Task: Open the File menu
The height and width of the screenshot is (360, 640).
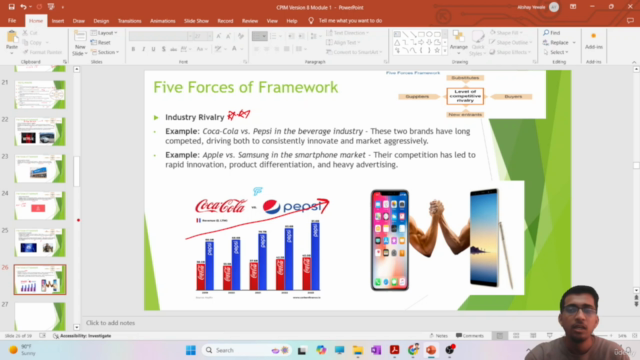Action: [12, 20]
